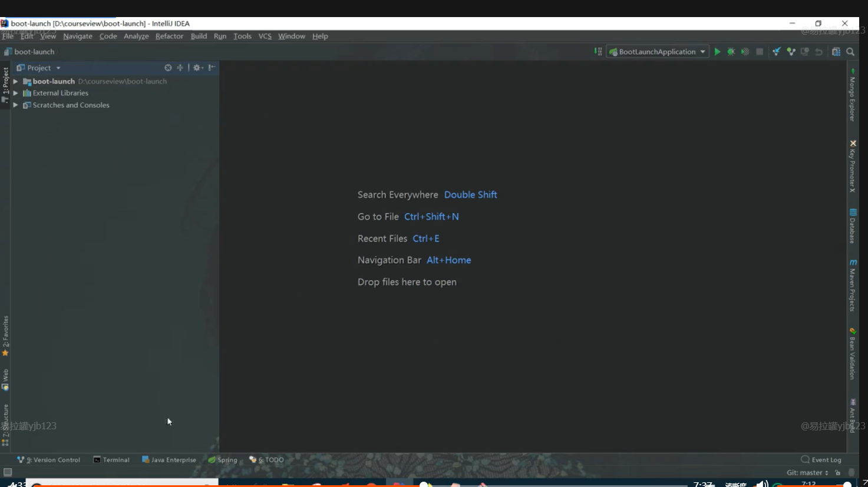Image resolution: width=868 pixels, height=487 pixels.
Task: Open the Terminal tool window
Action: point(111,460)
